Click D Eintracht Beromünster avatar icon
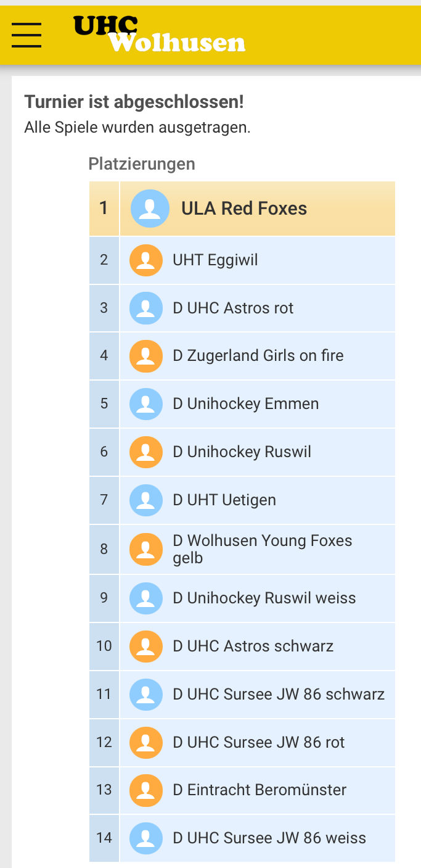The height and width of the screenshot is (868, 421). [146, 790]
